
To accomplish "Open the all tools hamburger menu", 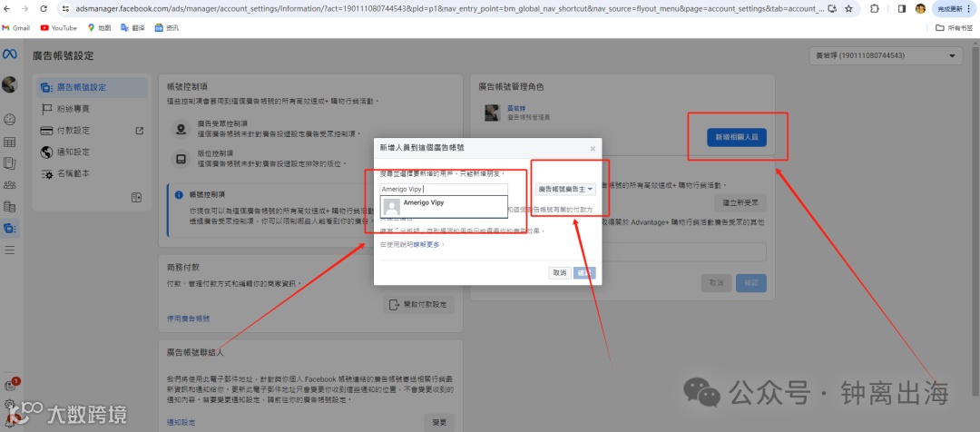I will coord(9,250).
